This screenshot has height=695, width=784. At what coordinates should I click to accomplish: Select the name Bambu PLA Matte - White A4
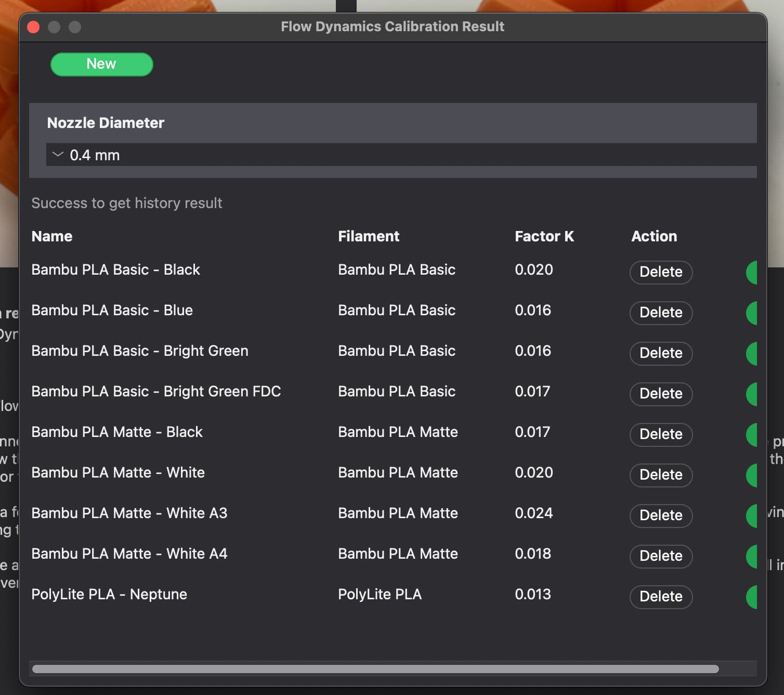click(x=129, y=554)
